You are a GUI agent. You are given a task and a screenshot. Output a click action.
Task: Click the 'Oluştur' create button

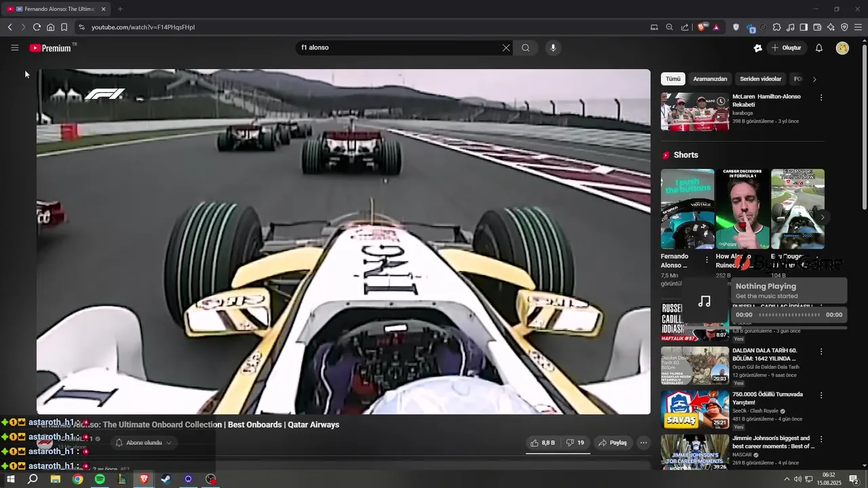pyautogui.click(x=786, y=48)
